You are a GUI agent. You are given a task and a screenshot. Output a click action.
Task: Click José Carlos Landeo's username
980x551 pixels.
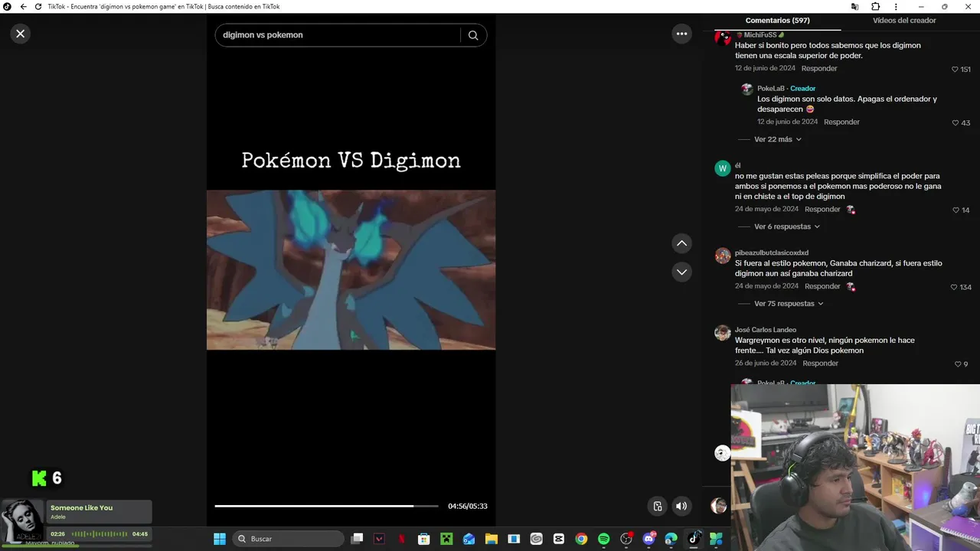point(766,330)
